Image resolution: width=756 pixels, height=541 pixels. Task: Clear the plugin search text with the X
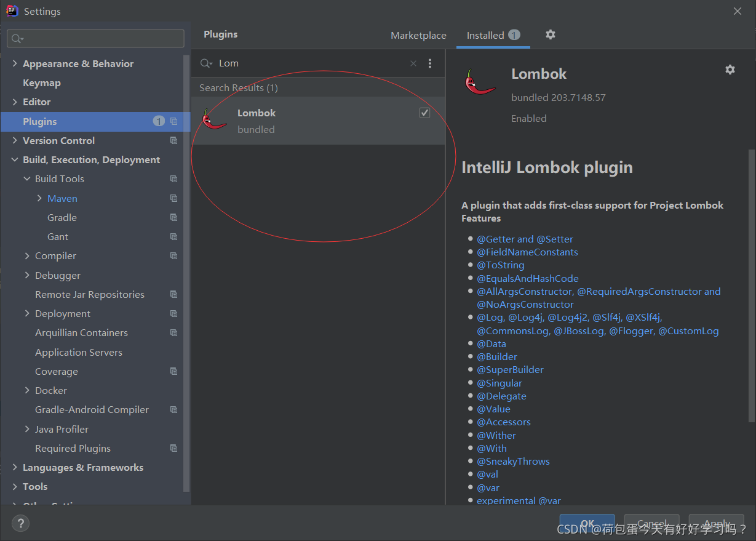(413, 63)
